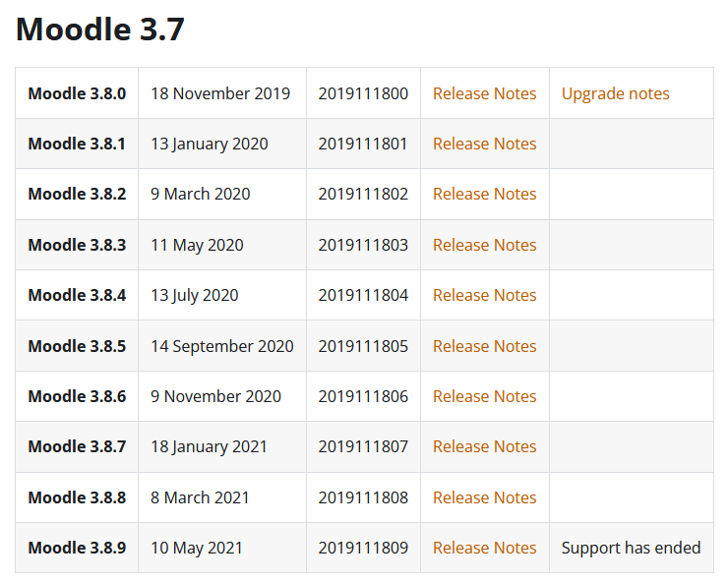Open Release Notes for Moodle 3.8.6
Screen dimensions: 728x583
[x=484, y=396]
